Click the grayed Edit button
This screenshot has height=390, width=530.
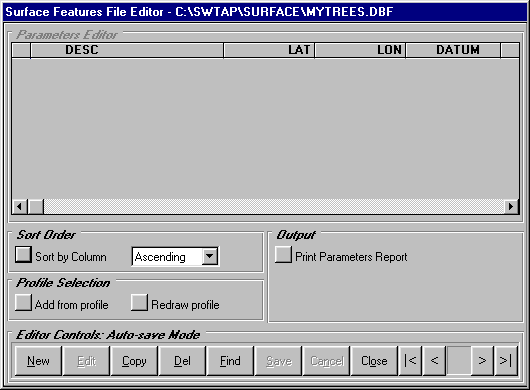(86, 361)
